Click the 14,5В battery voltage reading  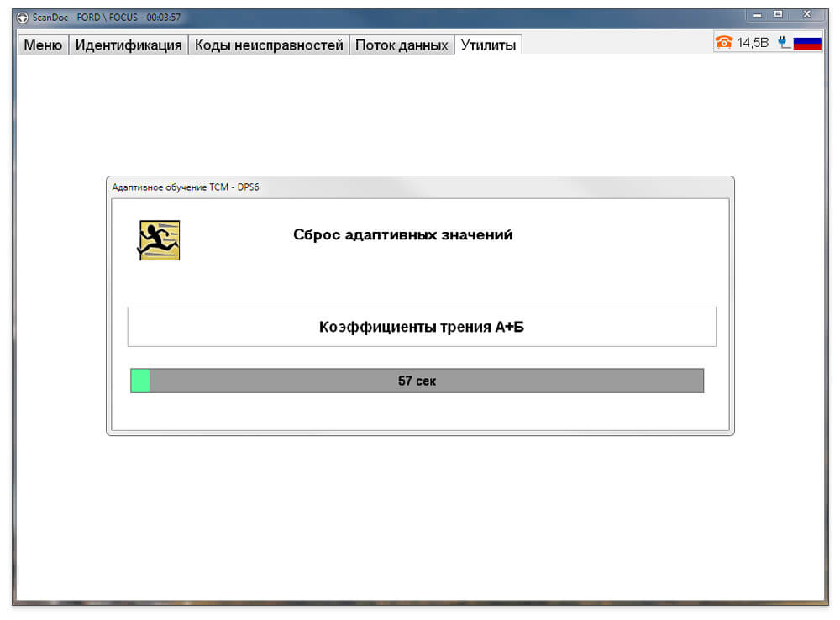tap(753, 42)
